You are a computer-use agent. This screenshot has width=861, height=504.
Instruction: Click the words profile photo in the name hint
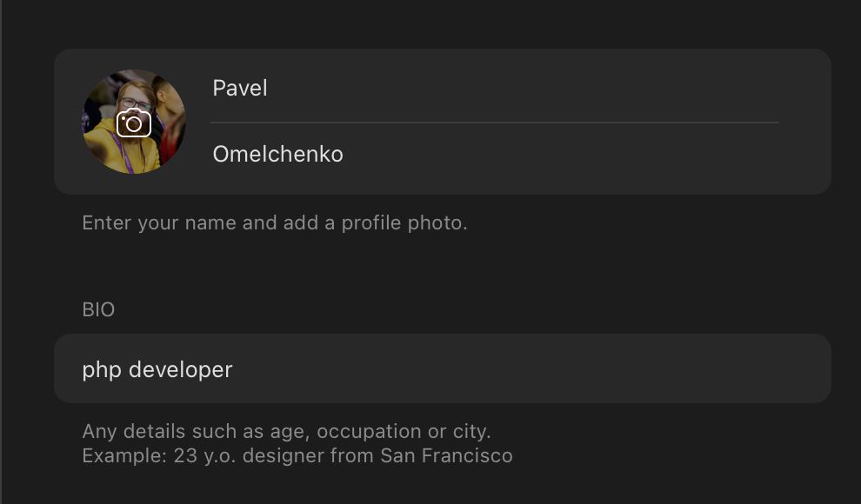[403, 223]
